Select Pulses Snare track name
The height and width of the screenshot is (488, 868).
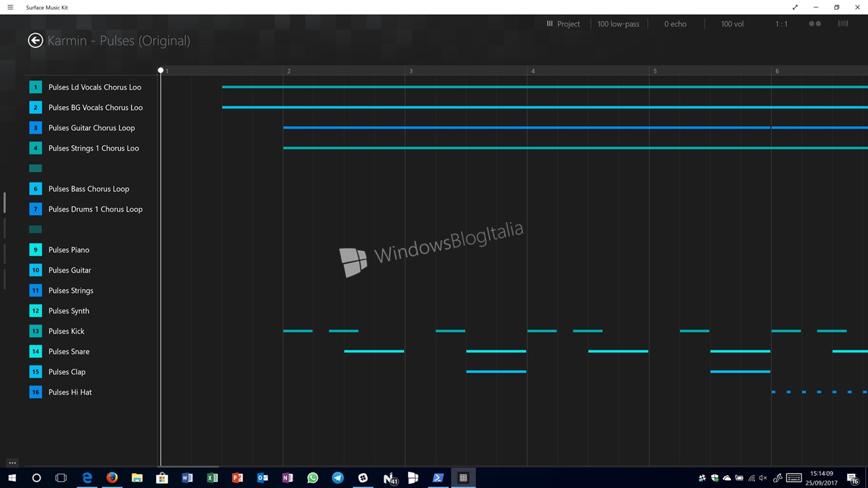[x=68, y=351]
